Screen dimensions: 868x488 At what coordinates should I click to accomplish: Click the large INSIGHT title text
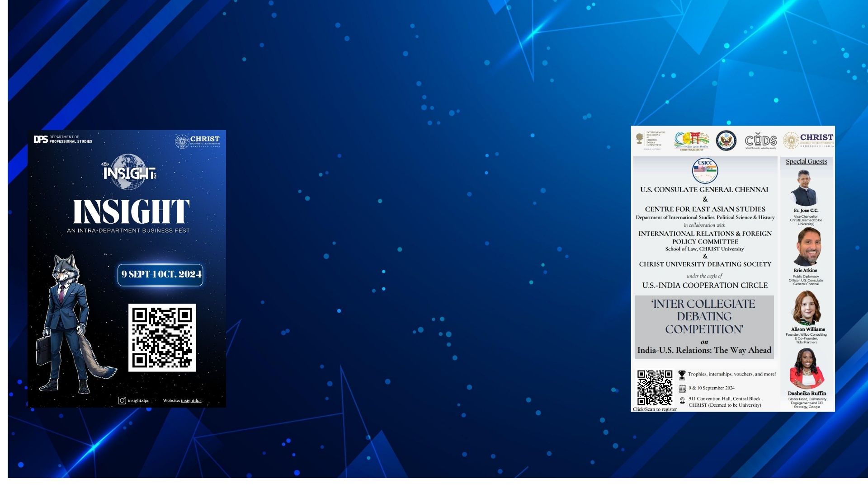coord(132,211)
